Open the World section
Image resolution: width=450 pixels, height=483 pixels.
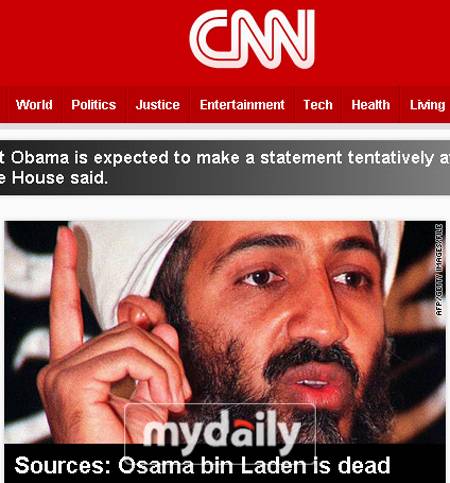[34, 105]
